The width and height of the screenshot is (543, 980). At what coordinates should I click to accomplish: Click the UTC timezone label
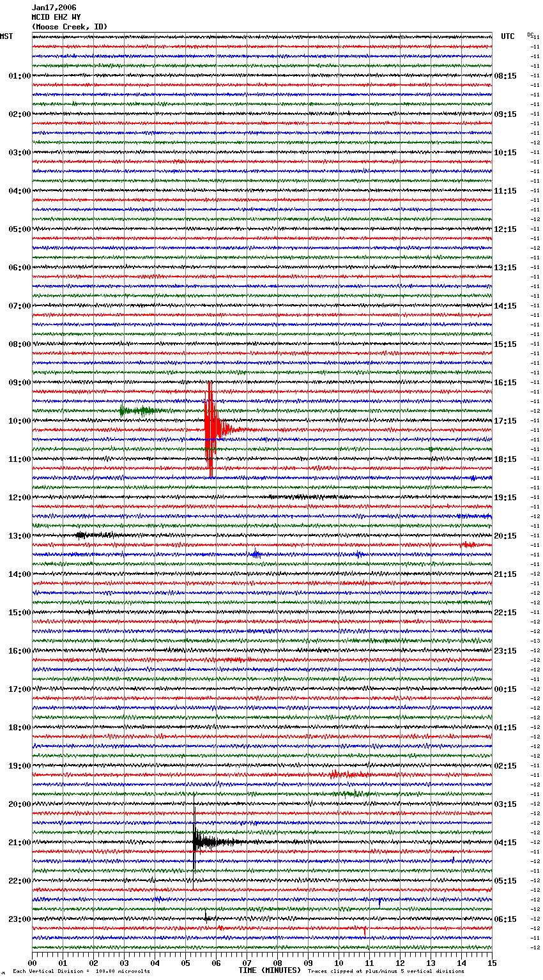click(508, 36)
